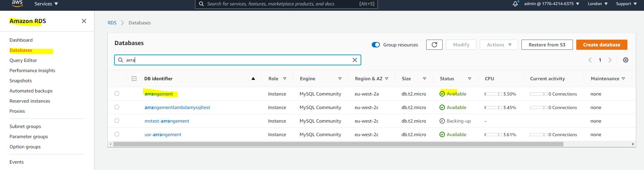Screen dimensions: 644x170
Task: Open the London region selector
Action: [x=598, y=4]
